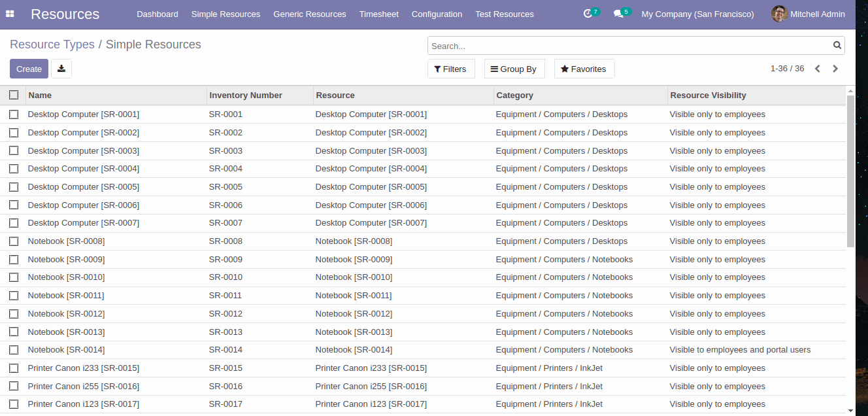Focus the Search input field
Image resolution: width=868 pixels, height=416 pixels.
click(x=627, y=46)
